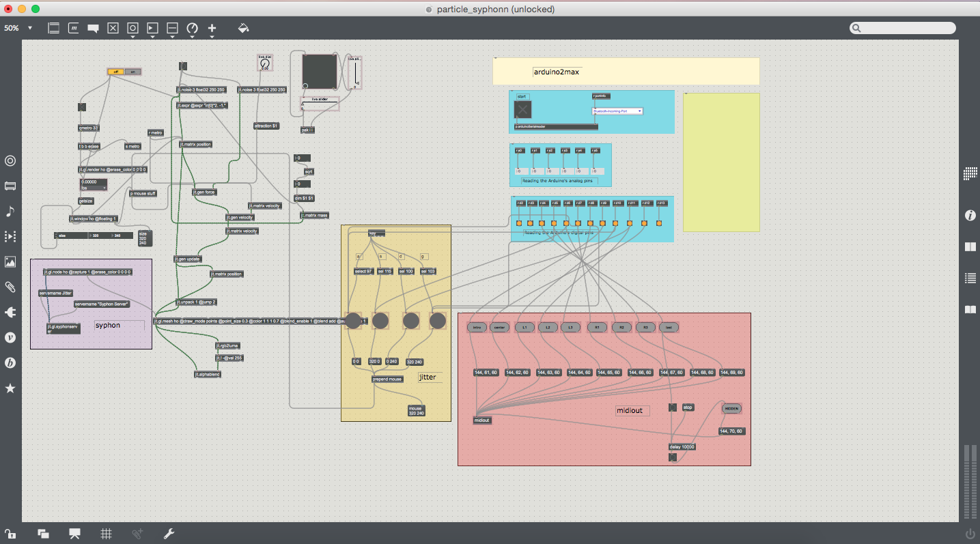
Task: Open the Sequences play-list sidebar icon
Action: click(x=10, y=236)
